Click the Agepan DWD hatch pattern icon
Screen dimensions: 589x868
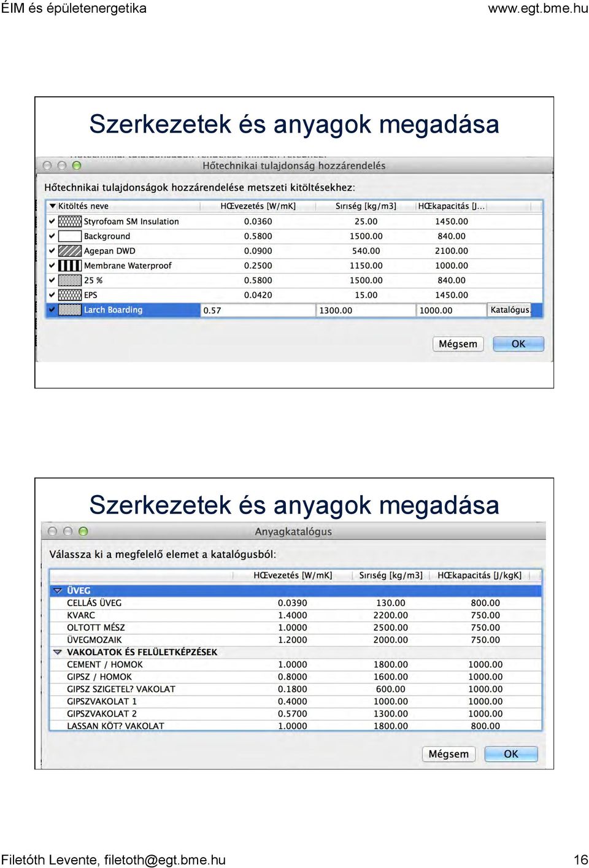pos(70,251)
